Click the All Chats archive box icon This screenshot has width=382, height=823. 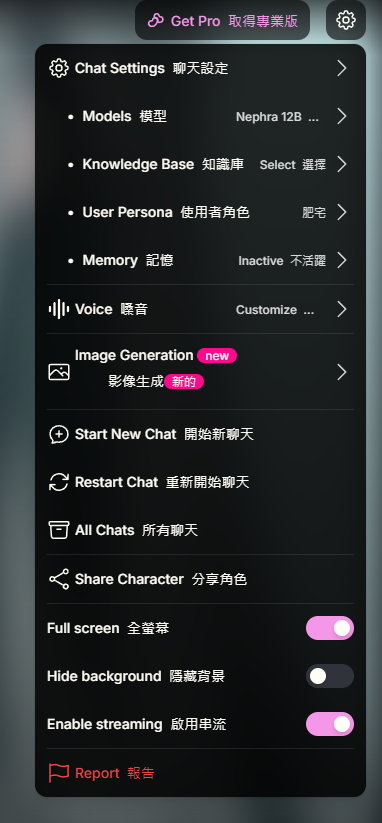(59, 530)
